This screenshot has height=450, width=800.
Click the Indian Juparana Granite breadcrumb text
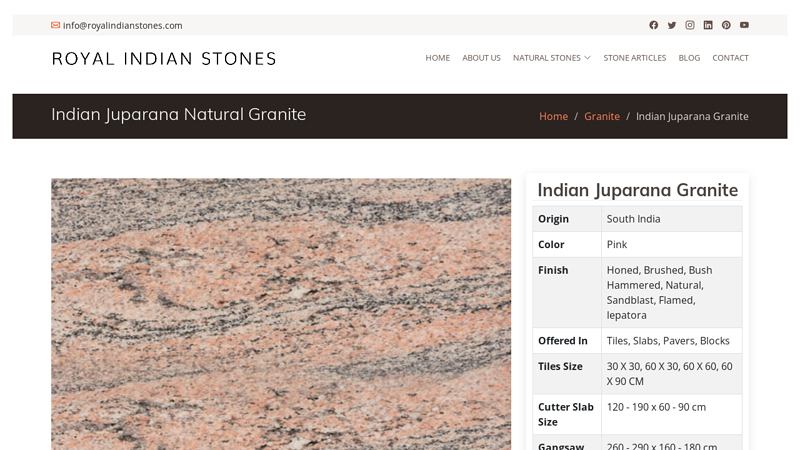pyautogui.click(x=692, y=116)
